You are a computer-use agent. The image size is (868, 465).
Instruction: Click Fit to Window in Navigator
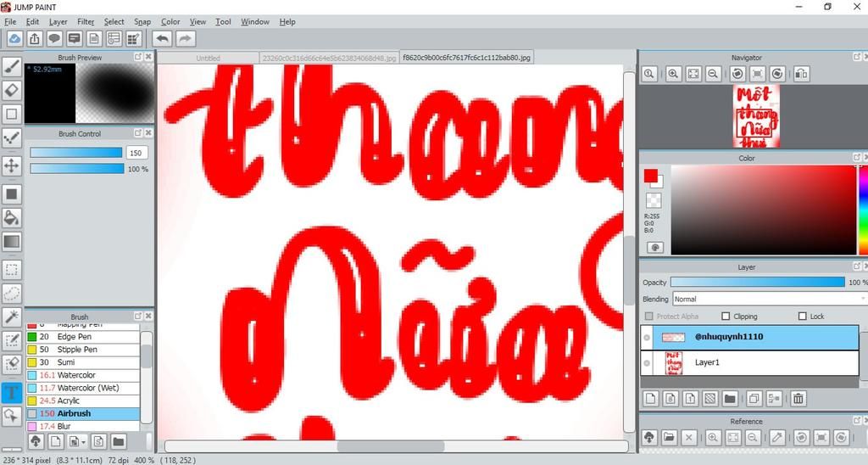(x=693, y=74)
